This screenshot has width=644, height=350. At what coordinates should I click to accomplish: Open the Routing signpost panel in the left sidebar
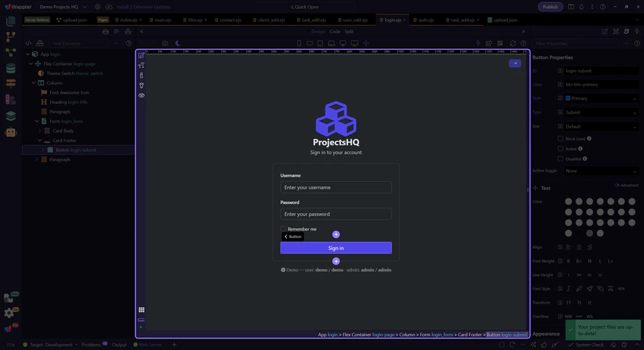(x=11, y=83)
